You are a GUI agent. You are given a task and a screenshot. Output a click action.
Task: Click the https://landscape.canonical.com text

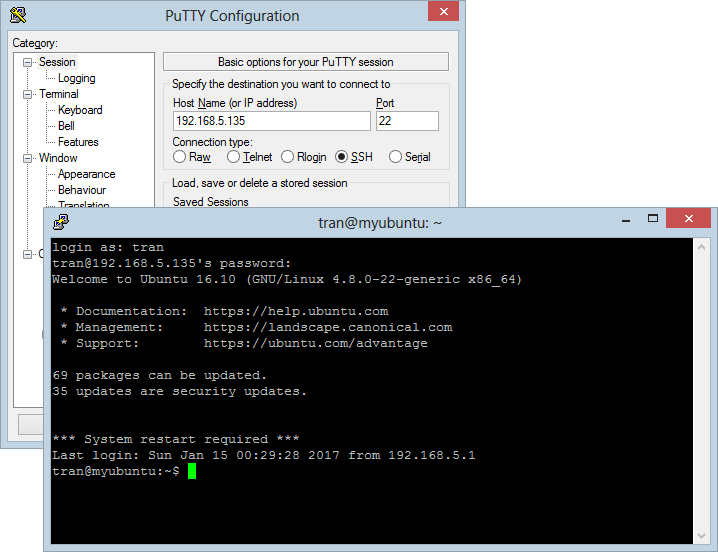(x=328, y=328)
